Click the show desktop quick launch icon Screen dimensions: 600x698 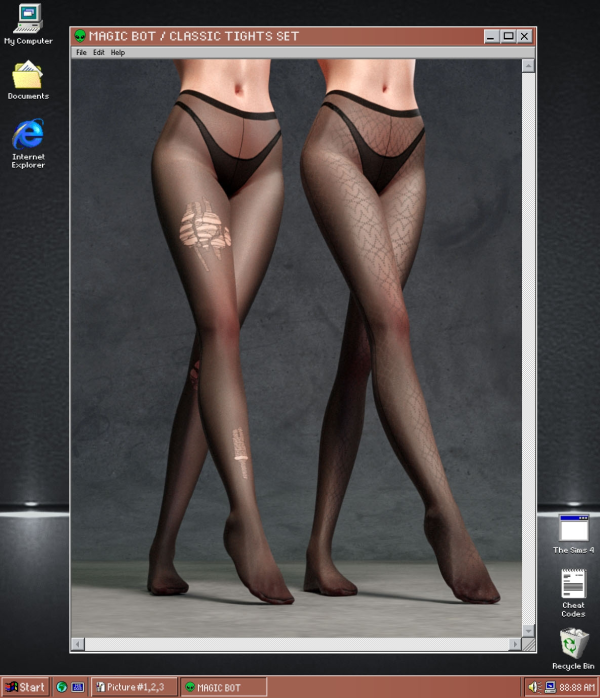coord(78,687)
